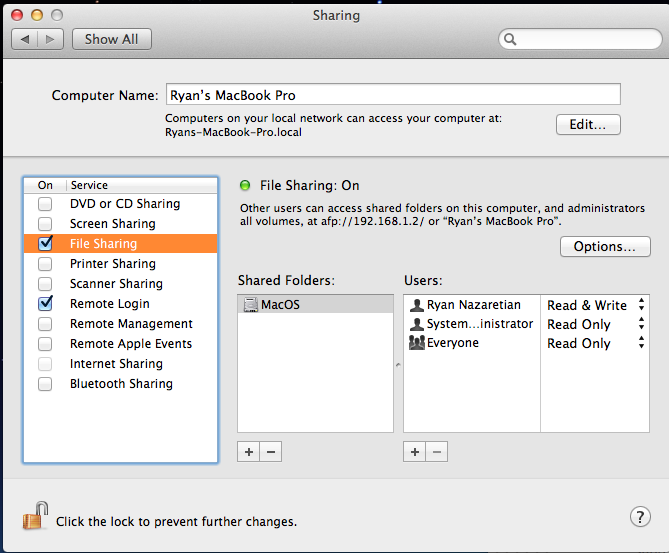669x553 pixels.
Task: Click the search magnifier icon
Action: (510, 39)
